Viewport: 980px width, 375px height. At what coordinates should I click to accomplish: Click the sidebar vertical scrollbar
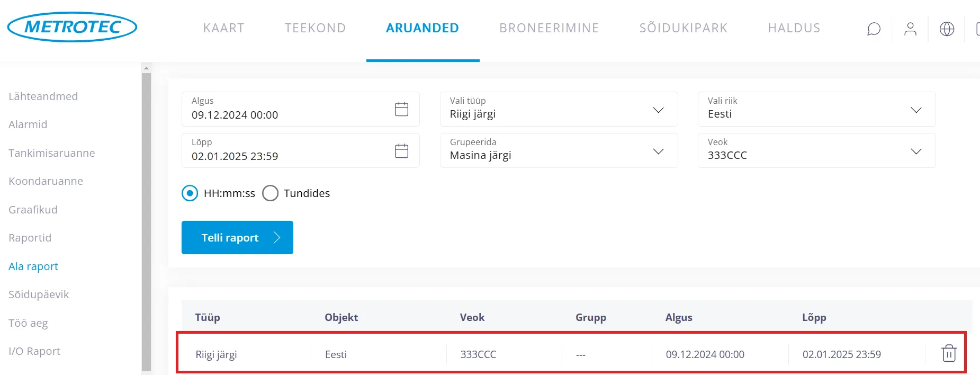tap(147, 212)
